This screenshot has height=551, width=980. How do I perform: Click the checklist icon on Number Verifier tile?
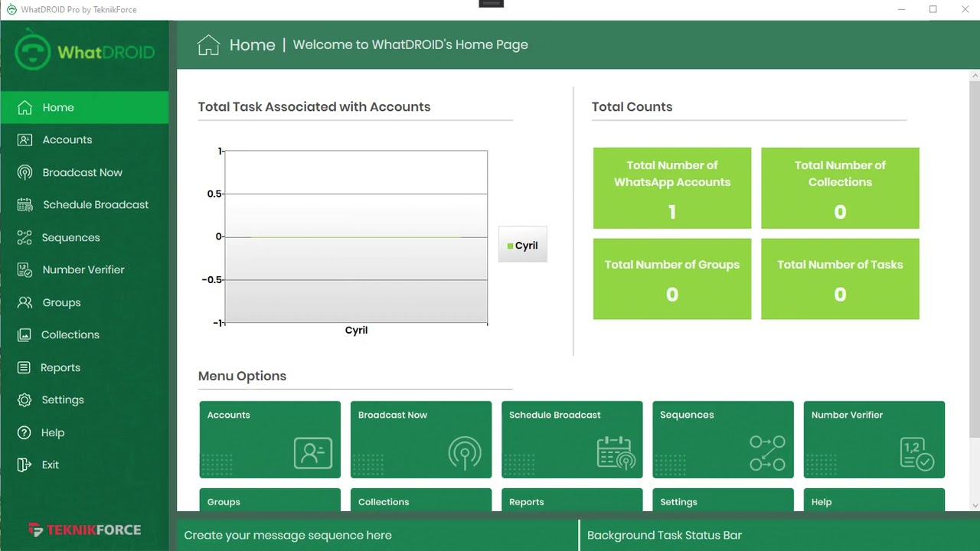(x=917, y=453)
